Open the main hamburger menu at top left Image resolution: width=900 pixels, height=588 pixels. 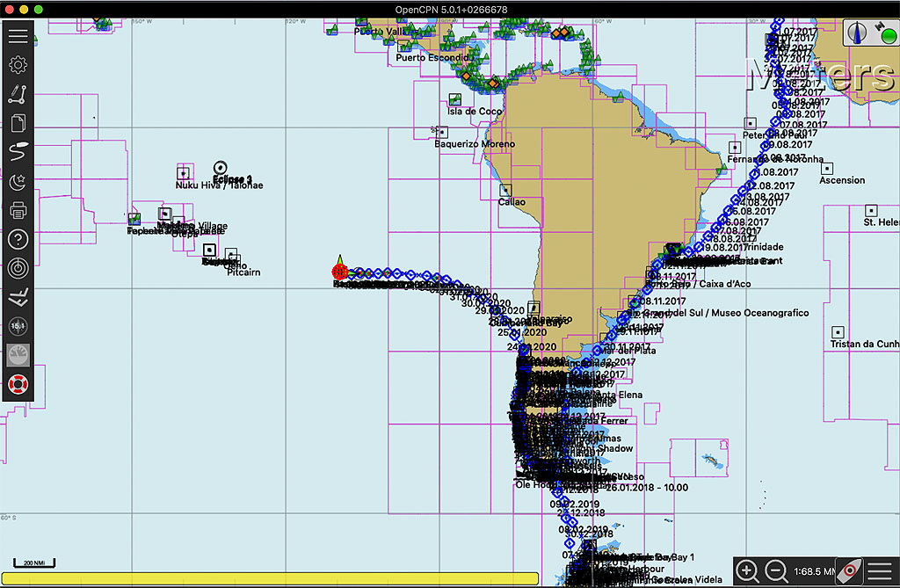pyautogui.click(x=18, y=37)
